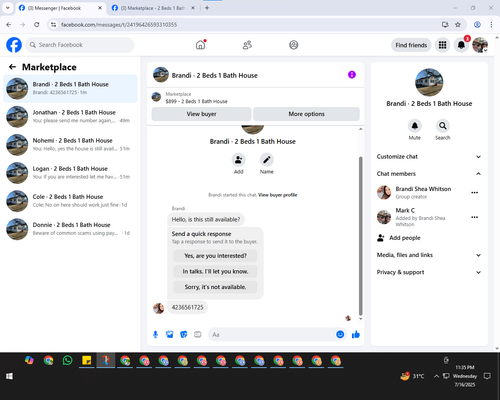Select Brandi's chat in the list
Image resolution: width=500 pixels, height=400 pixels.
(x=70, y=88)
